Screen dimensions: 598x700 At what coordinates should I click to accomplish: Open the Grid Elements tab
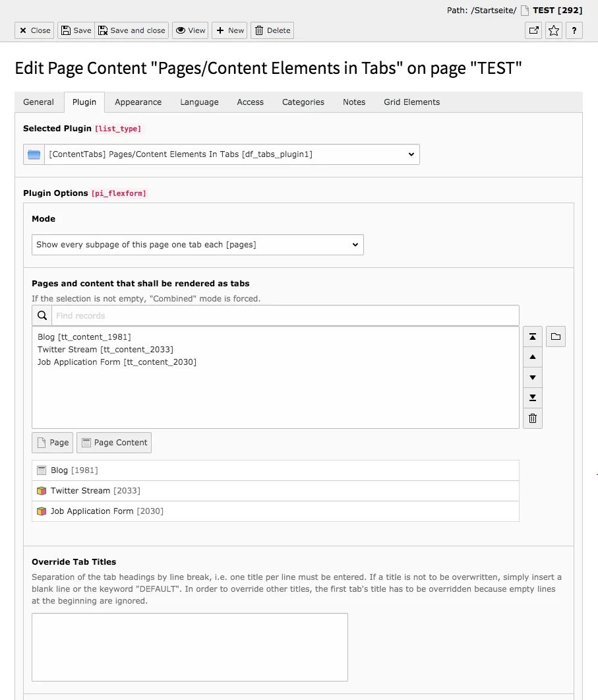(x=411, y=102)
